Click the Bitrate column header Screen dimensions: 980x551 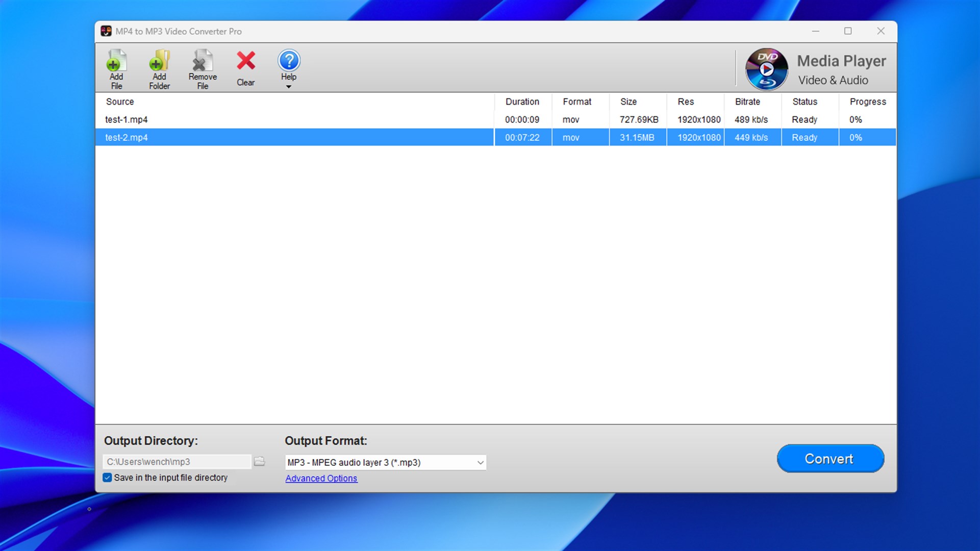point(752,102)
